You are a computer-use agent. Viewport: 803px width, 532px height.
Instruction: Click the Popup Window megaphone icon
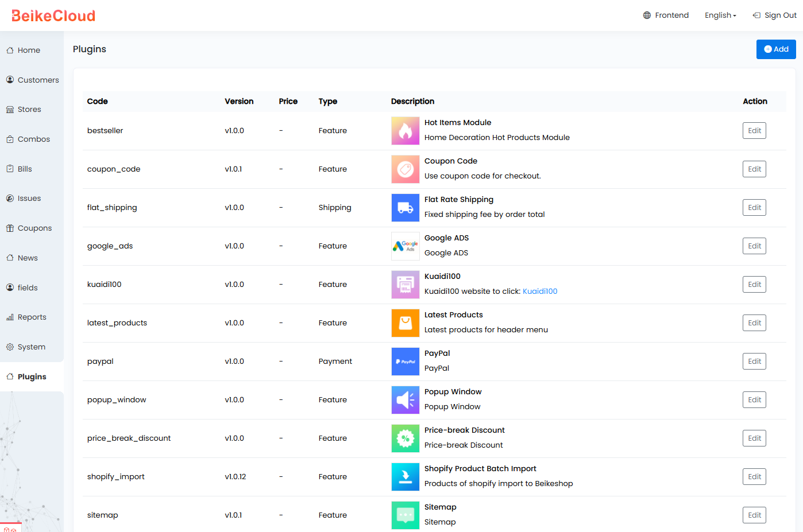click(x=406, y=400)
